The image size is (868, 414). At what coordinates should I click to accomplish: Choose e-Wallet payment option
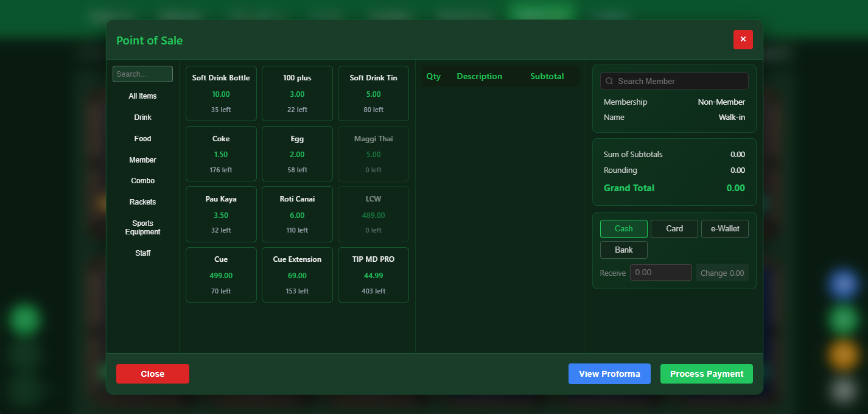tap(724, 229)
